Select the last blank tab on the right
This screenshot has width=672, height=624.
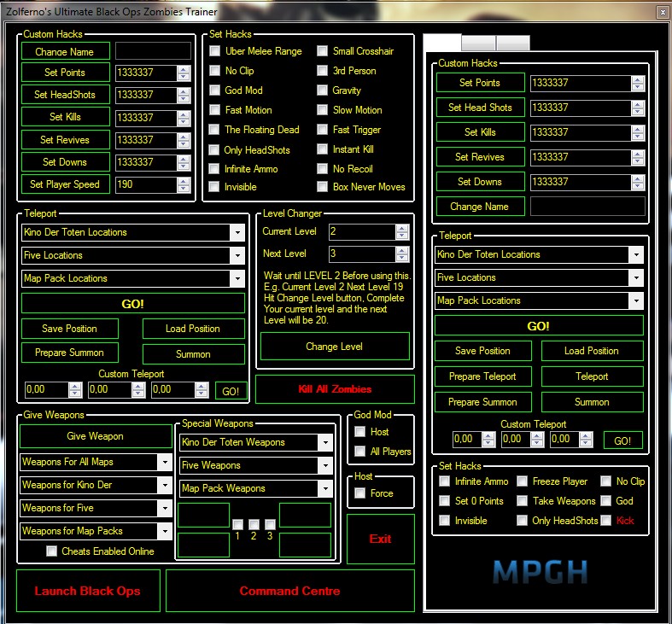click(x=513, y=43)
